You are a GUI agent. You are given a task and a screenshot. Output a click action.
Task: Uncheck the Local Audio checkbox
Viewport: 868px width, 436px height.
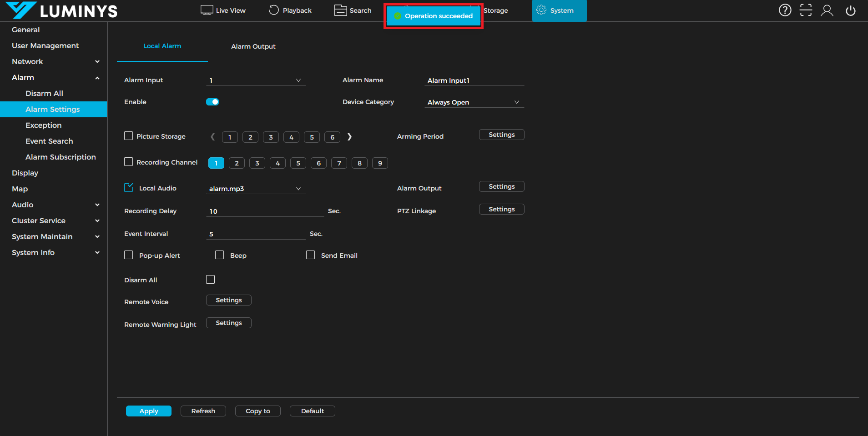click(129, 188)
